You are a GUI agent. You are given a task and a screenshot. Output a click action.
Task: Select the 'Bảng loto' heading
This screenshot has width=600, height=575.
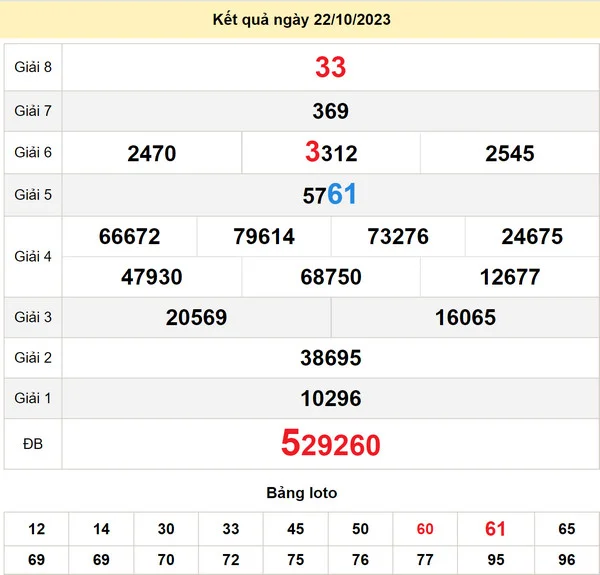point(302,493)
